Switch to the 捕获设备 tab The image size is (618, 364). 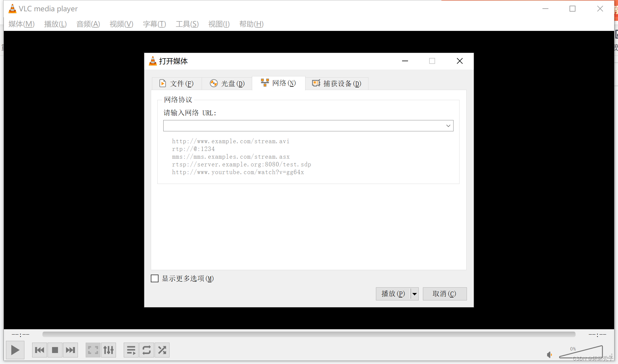[x=337, y=83]
